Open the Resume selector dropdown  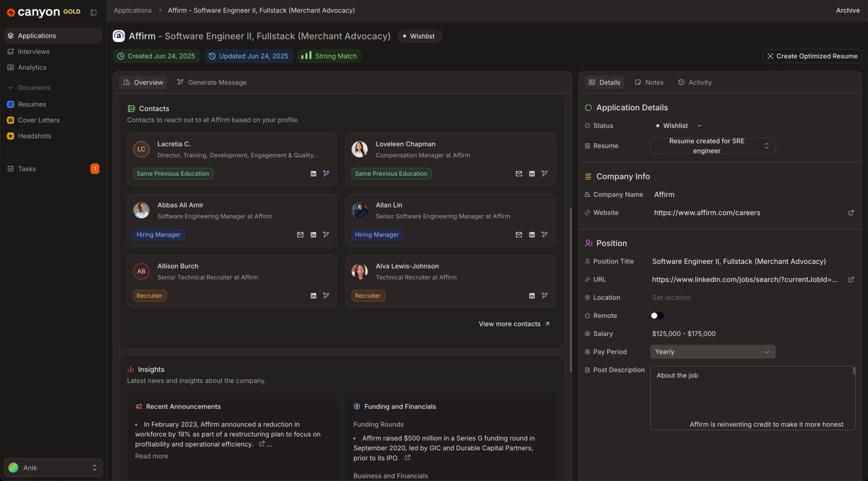coord(712,146)
